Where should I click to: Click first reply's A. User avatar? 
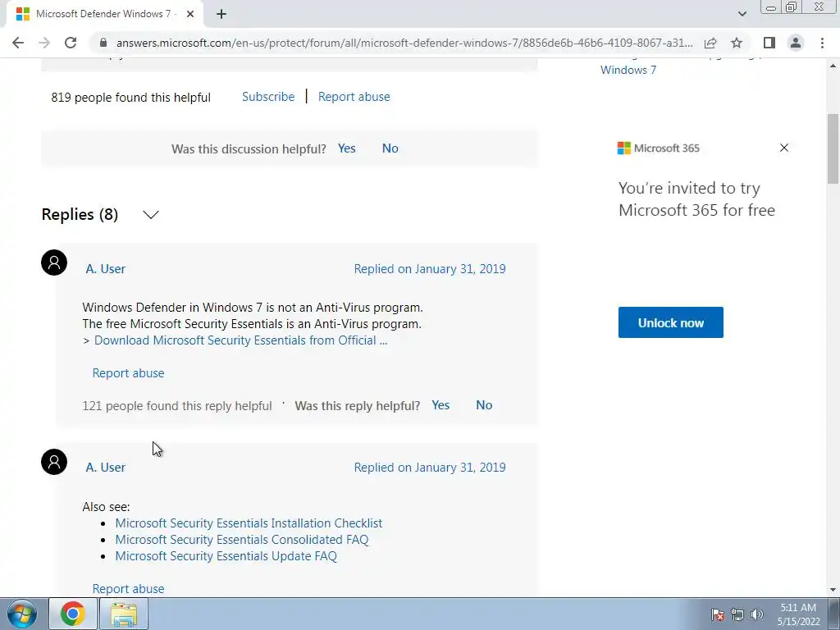[x=54, y=262]
